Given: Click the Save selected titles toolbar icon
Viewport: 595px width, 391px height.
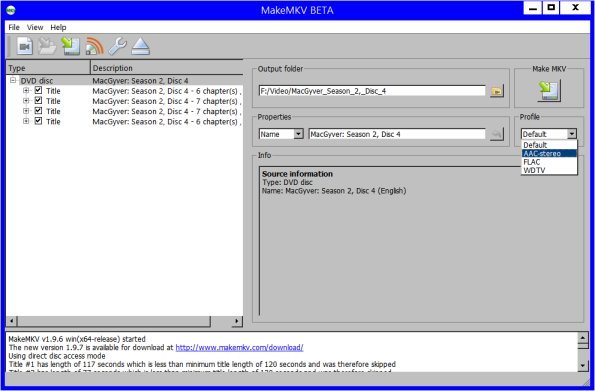Looking at the screenshot, I should [71, 46].
